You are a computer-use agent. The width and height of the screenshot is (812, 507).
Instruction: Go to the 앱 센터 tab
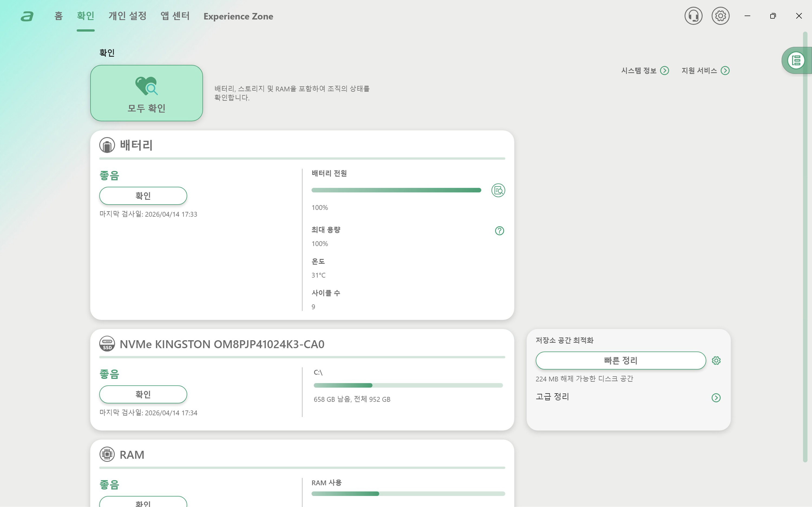(x=175, y=16)
